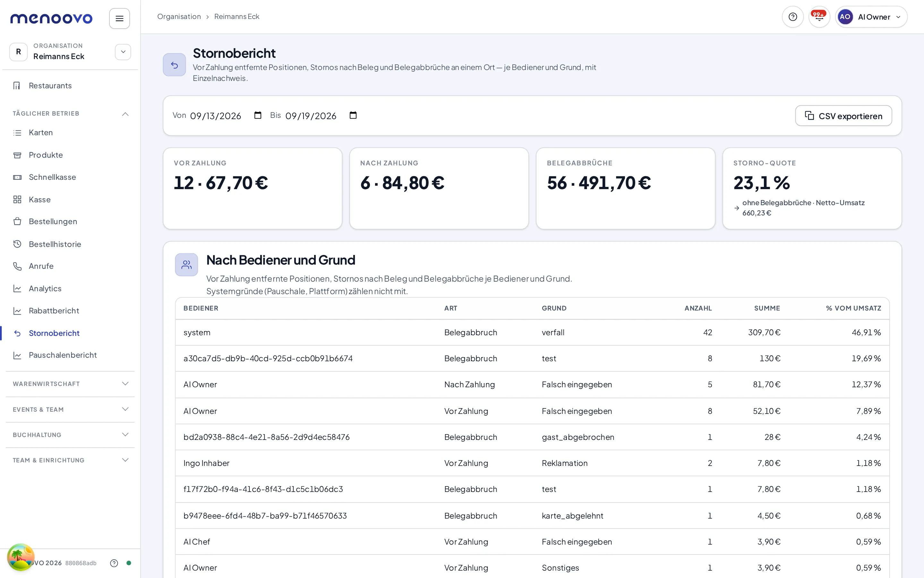This screenshot has height=578, width=924.
Task: Click the footer help circle icon
Action: coord(114,563)
